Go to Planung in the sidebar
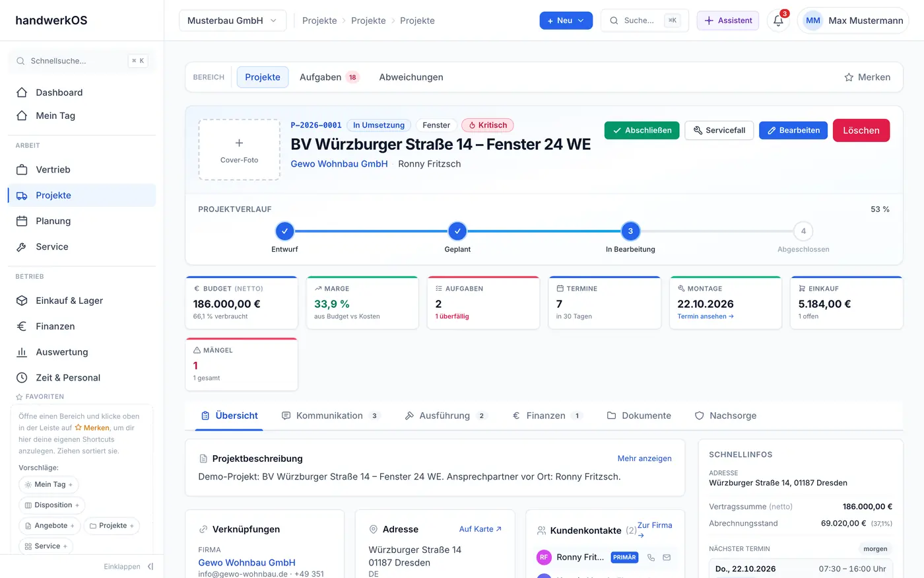Image resolution: width=924 pixels, height=578 pixels. [x=82, y=221]
